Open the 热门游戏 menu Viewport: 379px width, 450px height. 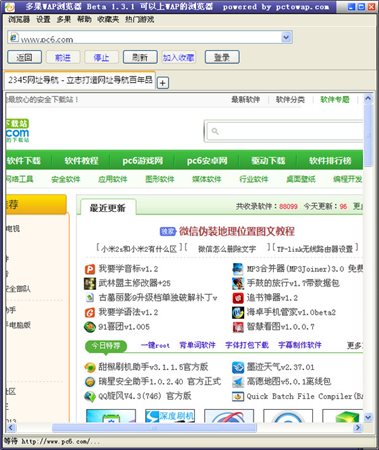139,20
